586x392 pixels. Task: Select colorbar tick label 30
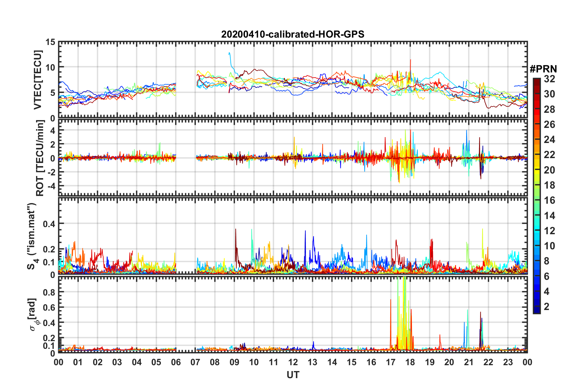549,94
